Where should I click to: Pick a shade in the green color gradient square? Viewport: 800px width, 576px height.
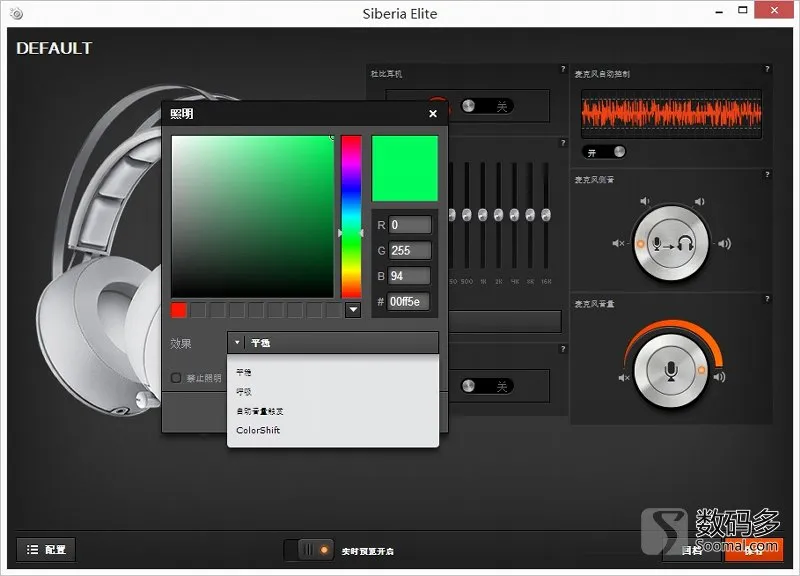[x=253, y=216]
